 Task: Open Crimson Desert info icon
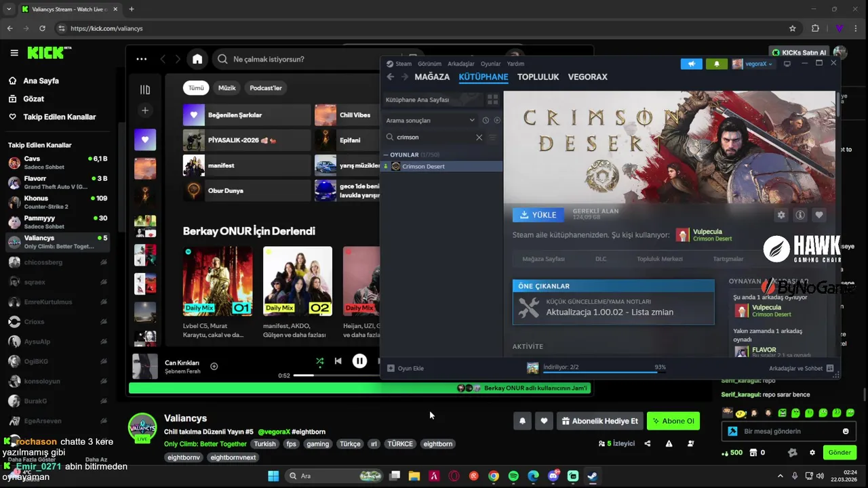pyautogui.click(x=800, y=215)
